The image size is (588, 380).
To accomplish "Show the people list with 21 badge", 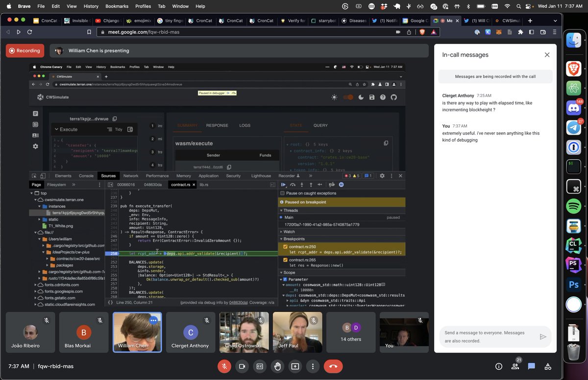I will point(515,365).
